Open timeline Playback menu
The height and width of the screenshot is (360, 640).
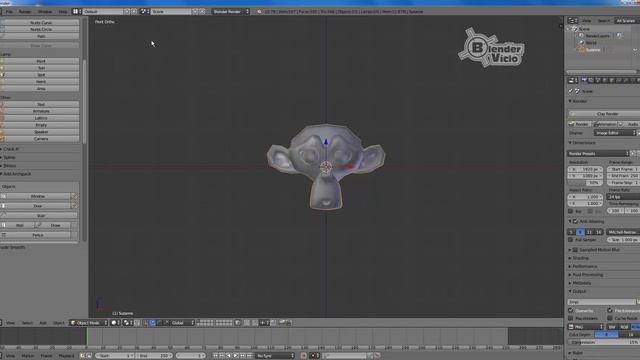[67, 356]
